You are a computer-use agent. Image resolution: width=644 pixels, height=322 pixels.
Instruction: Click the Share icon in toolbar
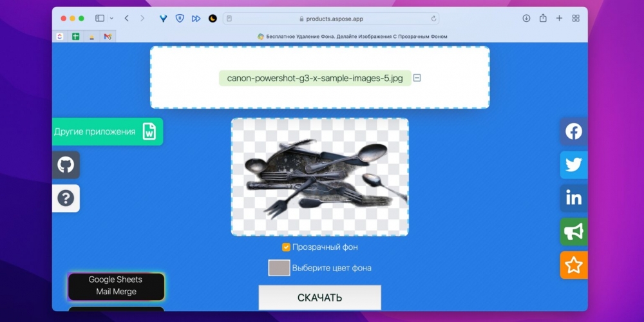543,18
